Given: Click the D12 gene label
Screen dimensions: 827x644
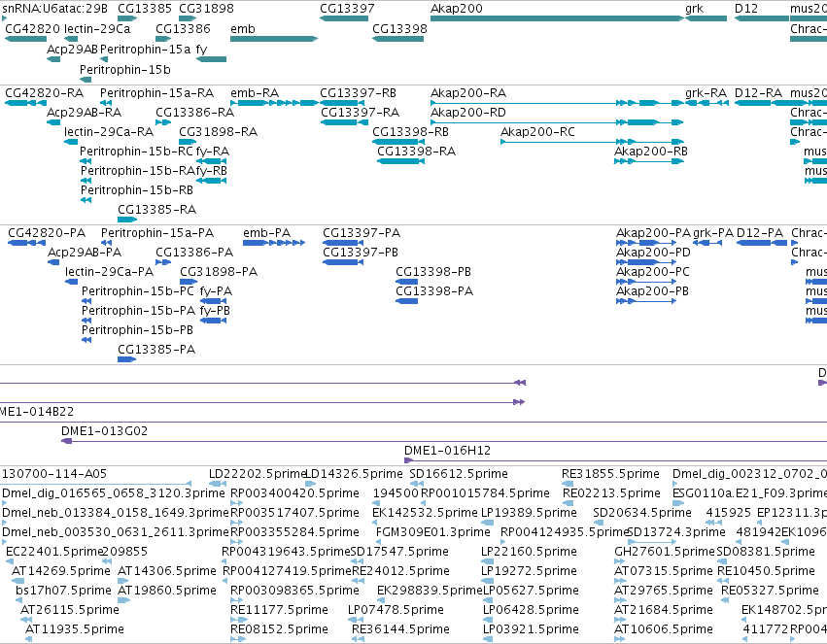Looking at the screenshot, I should pyautogui.click(x=745, y=9).
